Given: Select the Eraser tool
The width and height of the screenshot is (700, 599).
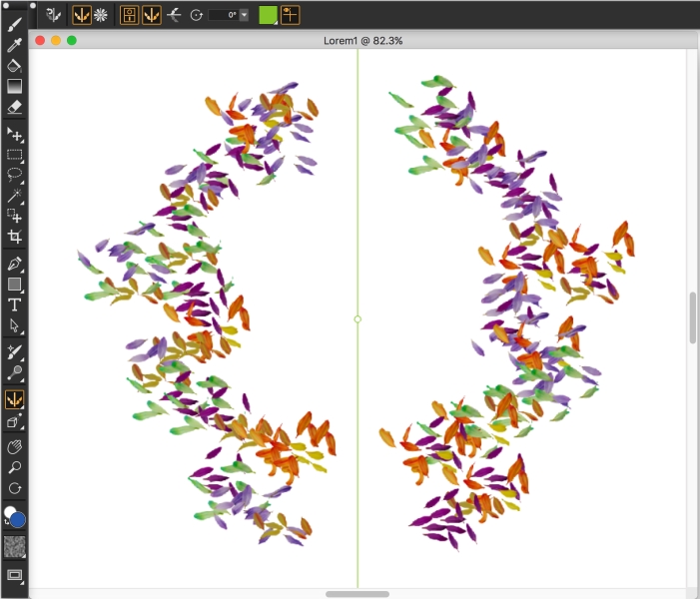Looking at the screenshot, I should coord(15,106).
